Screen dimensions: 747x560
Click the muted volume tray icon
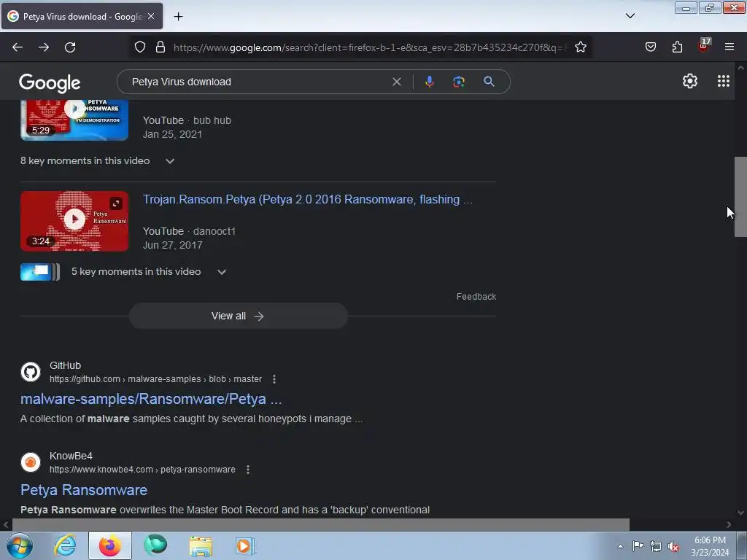click(673, 547)
